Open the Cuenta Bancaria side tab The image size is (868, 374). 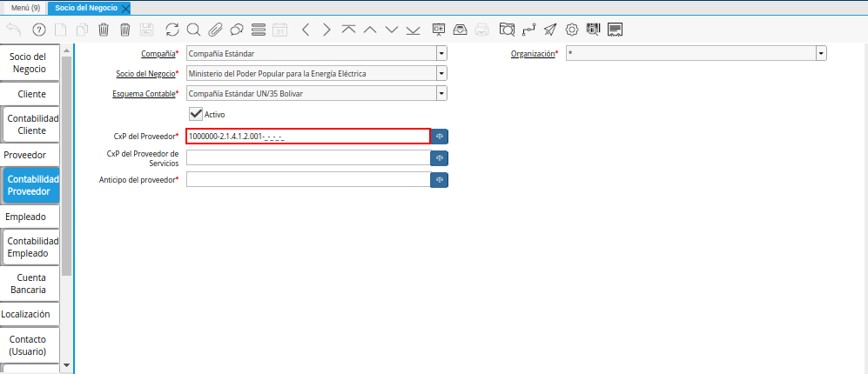tap(31, 284)
